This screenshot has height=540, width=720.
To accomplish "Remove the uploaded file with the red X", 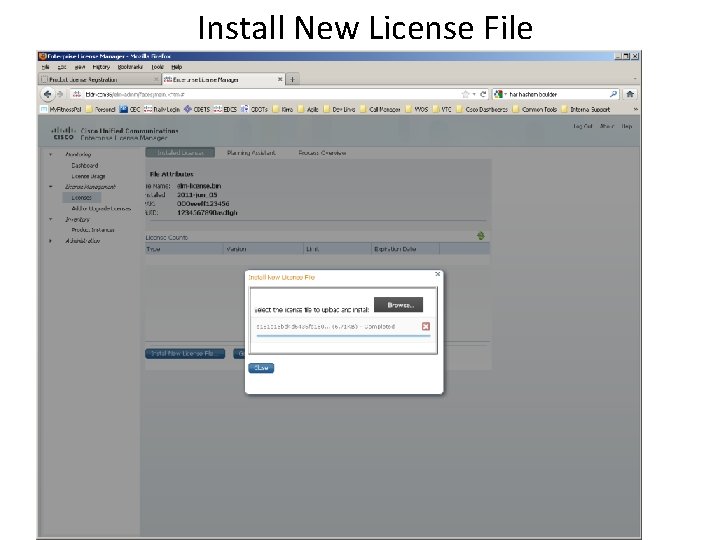I will pyautogui.click(x=426, y=326).
